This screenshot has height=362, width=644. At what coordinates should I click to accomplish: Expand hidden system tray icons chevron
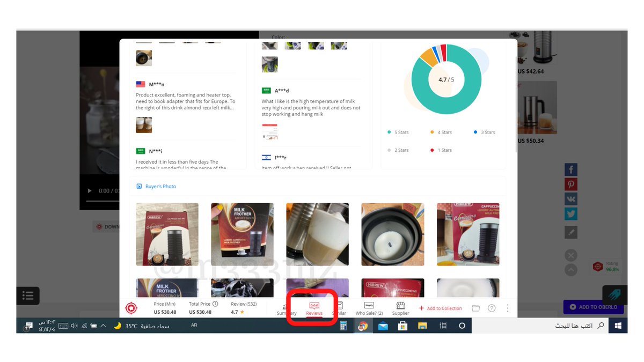[x=104, y=326]
